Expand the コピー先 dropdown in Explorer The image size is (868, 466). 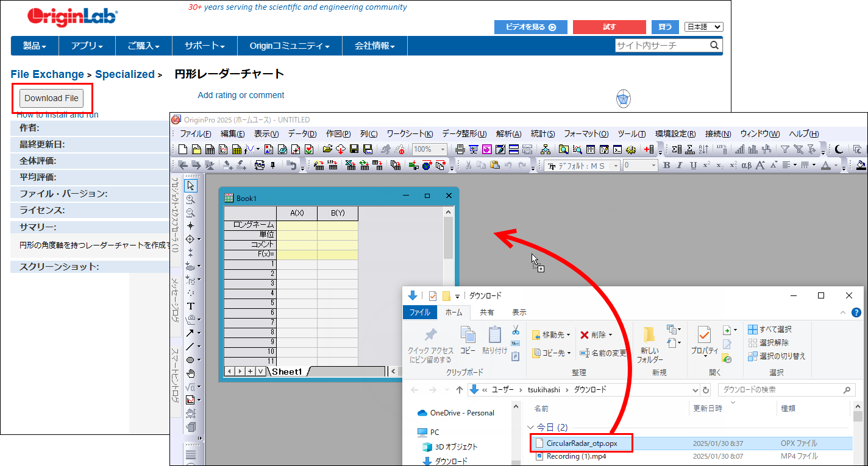[x=567, y=353]
